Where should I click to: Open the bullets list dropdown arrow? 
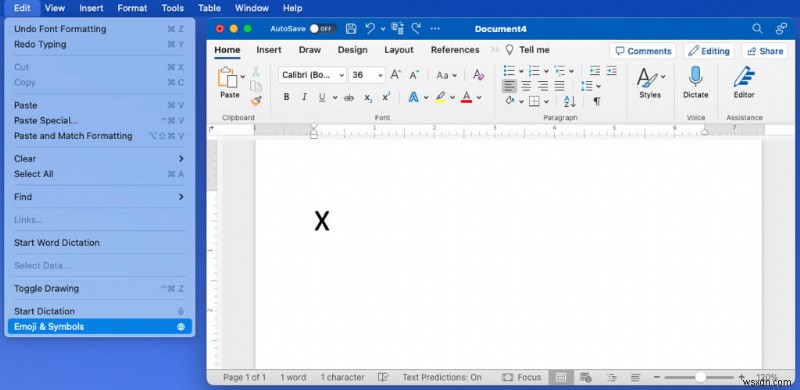tap(521, 71)
